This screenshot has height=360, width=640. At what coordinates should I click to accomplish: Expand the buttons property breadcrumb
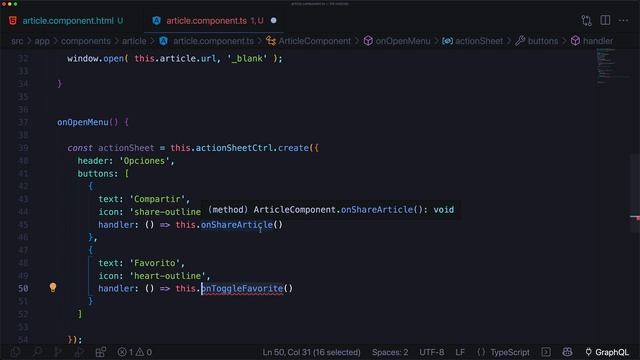[x=542, y=41]
